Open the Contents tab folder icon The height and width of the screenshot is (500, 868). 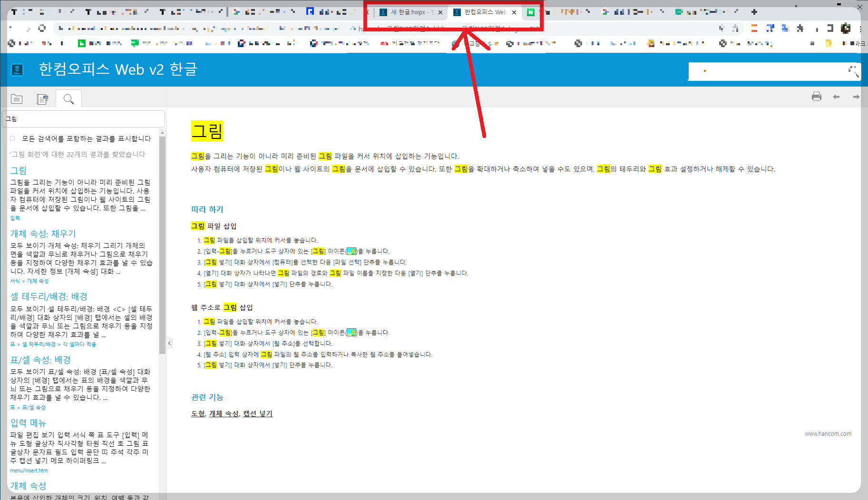tap(17, 99)
